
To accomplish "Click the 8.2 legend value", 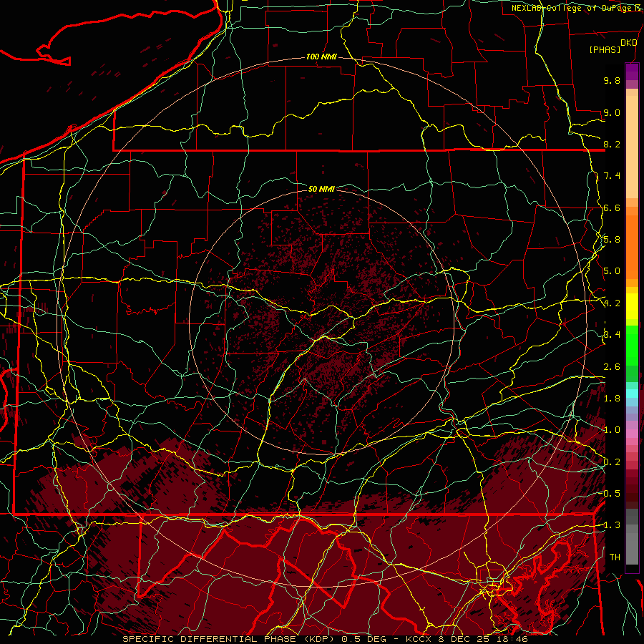I will [x=612, y=144].
